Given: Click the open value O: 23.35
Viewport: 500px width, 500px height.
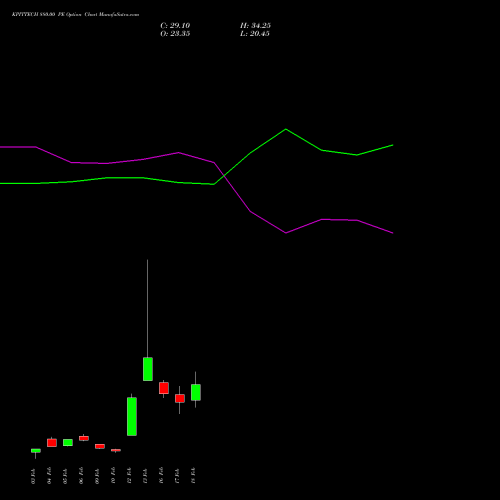Looking at the screenshot, I should pos(175,34).
